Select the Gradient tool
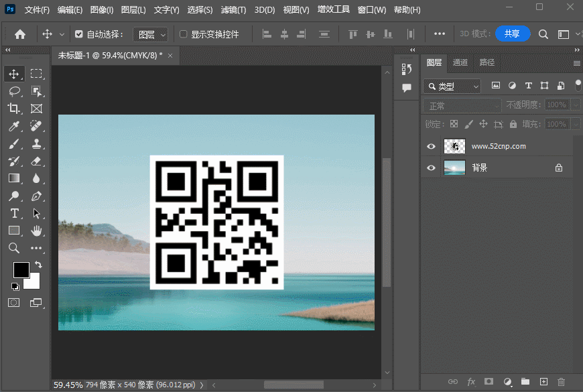This screenshot has height=392, width=583. coord(14,178)
